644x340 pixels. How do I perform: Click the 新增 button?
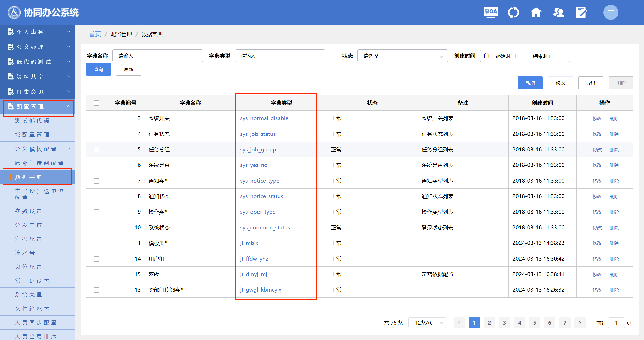point(530,83)
